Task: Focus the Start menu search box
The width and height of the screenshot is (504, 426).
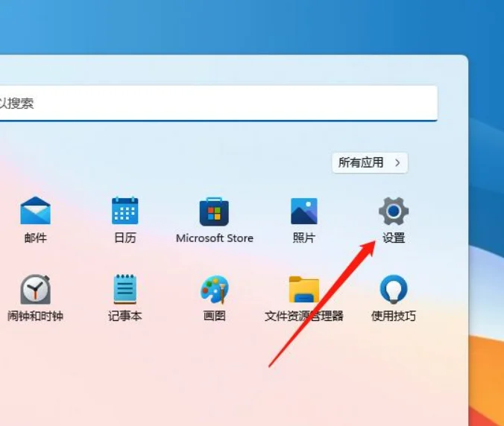Action: tap(218, 104)
